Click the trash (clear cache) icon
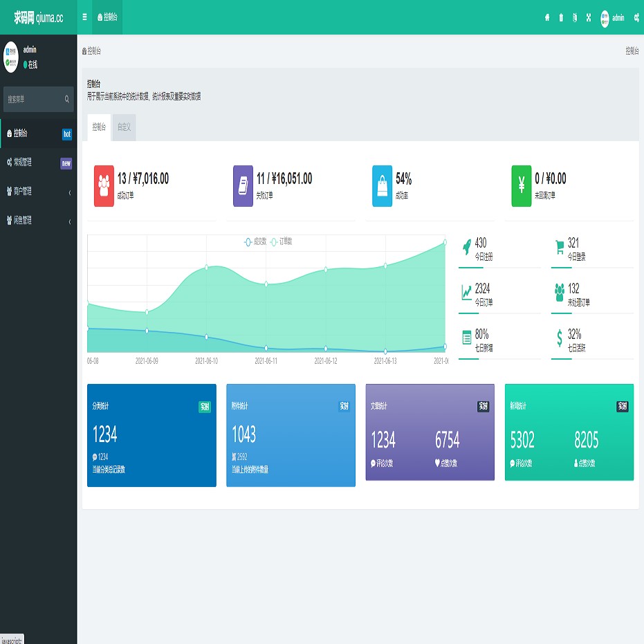 tap(561, 17)
